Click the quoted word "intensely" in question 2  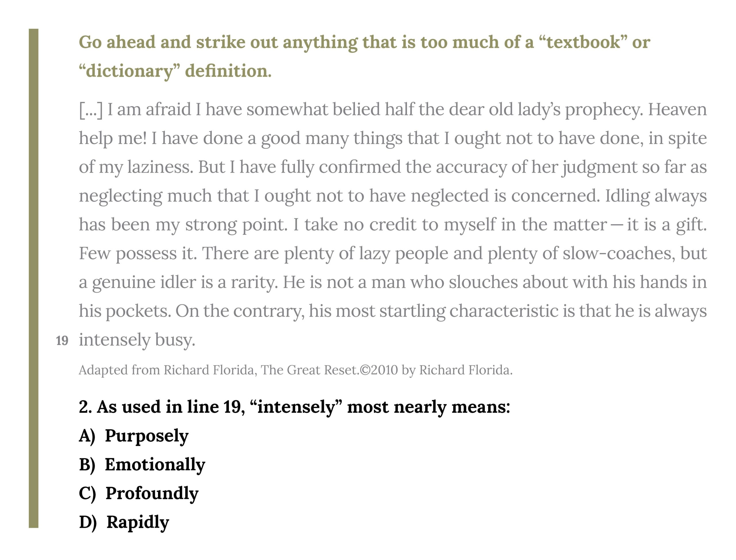pyautogui.click(x=296, y=407)
